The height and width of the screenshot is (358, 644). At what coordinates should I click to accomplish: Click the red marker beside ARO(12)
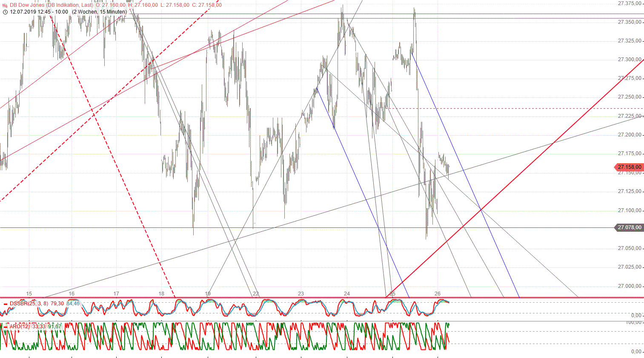coord(5,327)
